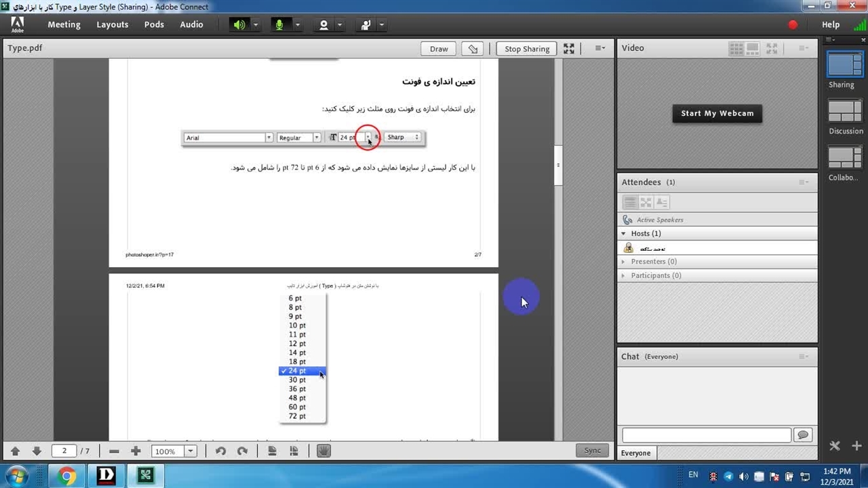Click the webcam icon in top bar
This screenshot has height=488, width=868.
pos(323,25)
